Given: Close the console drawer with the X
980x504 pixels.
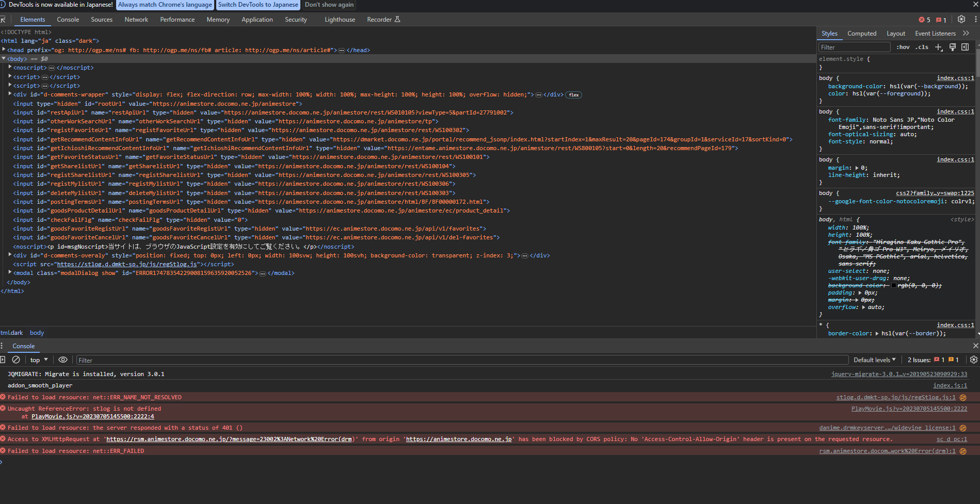Looking at the screenshot, I should click(975, 346).
